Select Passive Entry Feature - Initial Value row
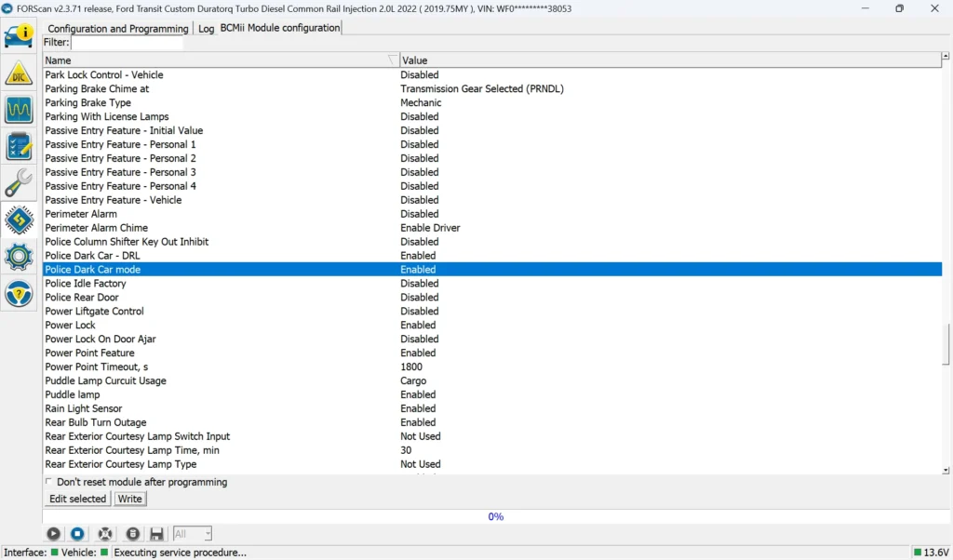 click(x=492, y=130)
